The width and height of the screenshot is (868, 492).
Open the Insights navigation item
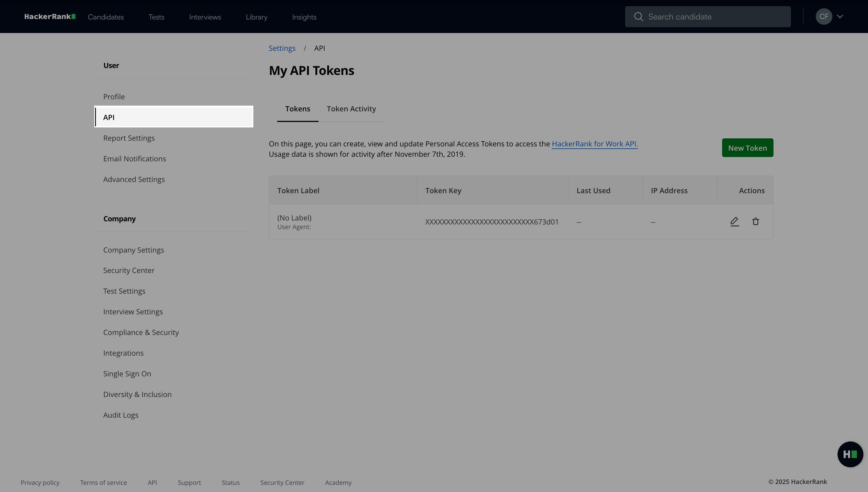304,17
